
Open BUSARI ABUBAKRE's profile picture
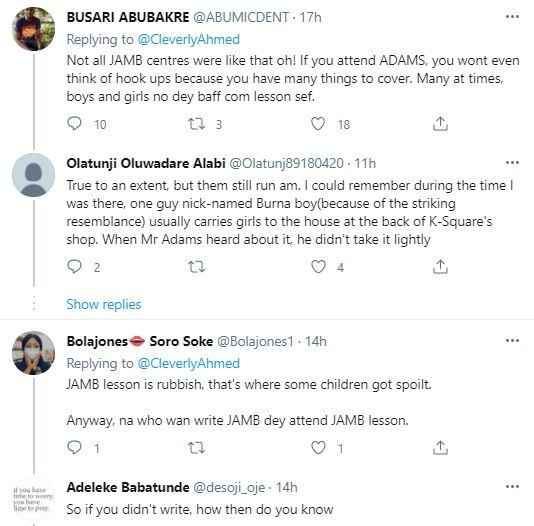coord(33,29)
